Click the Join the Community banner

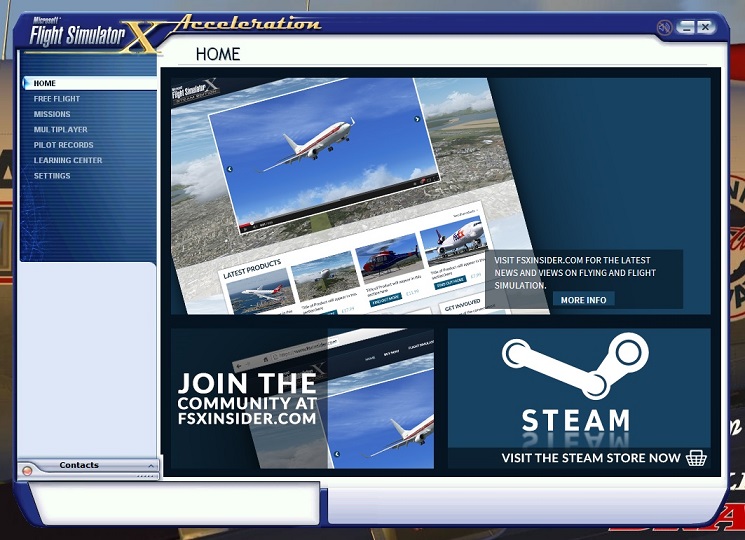pos(248,398)
